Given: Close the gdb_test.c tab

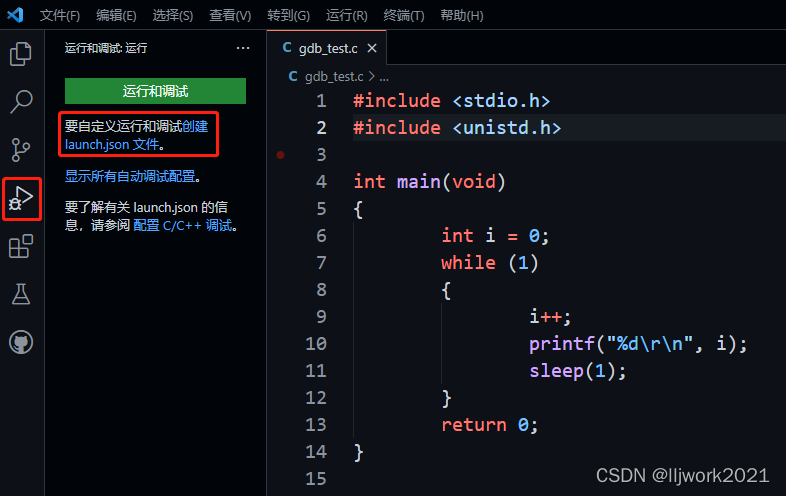Looking at the screenshot, I should coord(372,48).
